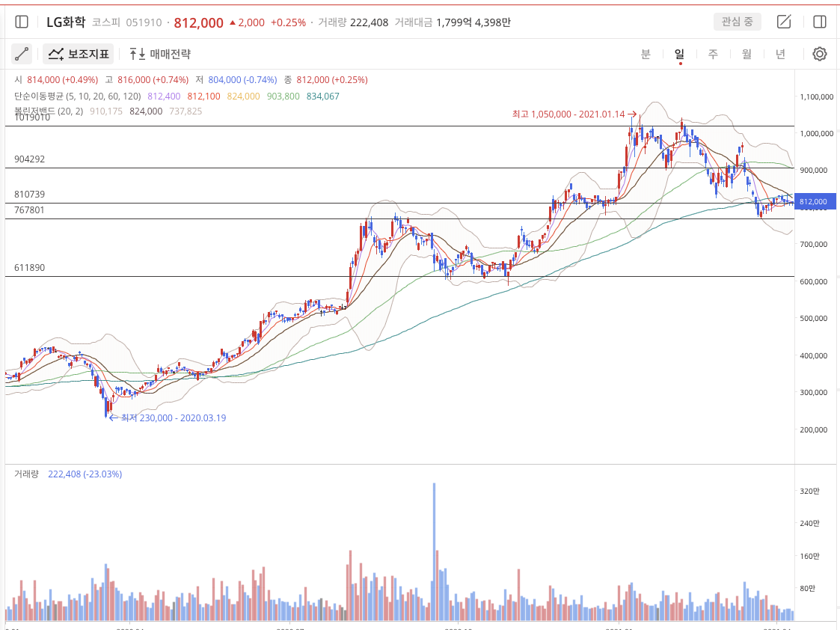
Task: Switch chart to 주 weekly interval
Action: click(x=713, y=54)
